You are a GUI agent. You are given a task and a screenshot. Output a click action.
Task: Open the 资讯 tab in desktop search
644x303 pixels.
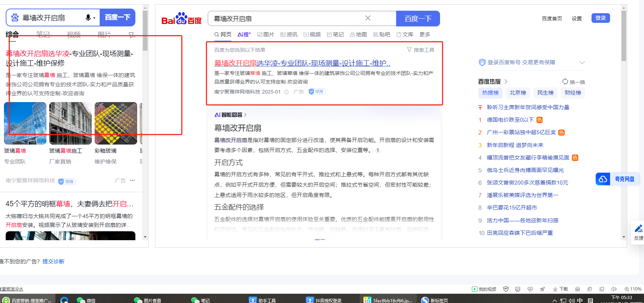tap(289, 35)
